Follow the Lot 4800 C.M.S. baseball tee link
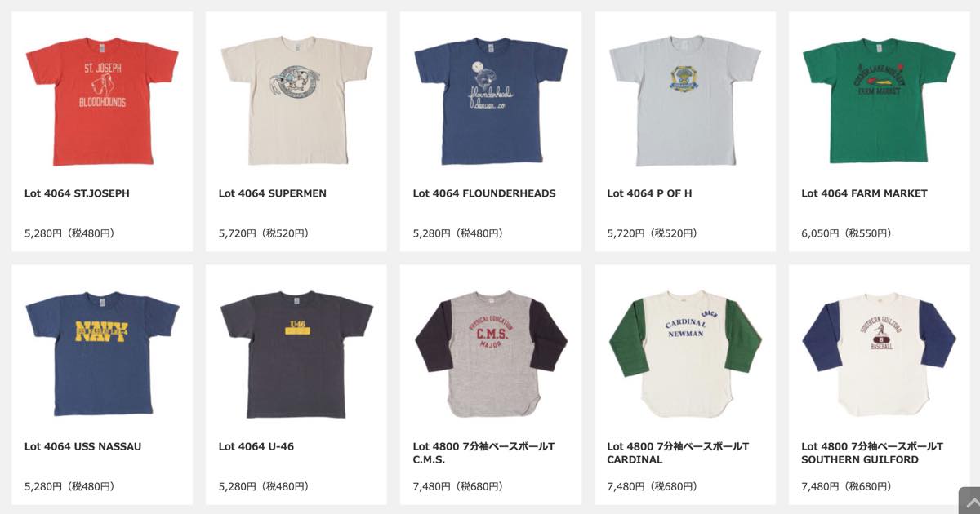This screenshot has height=514, width=980. point(483,453)
